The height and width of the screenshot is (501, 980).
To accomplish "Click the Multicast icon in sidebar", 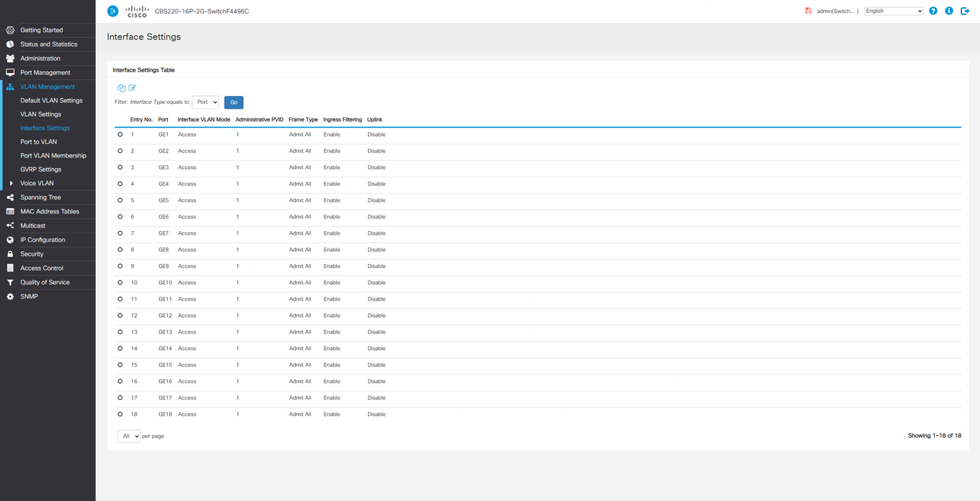I will click(10, 225).
